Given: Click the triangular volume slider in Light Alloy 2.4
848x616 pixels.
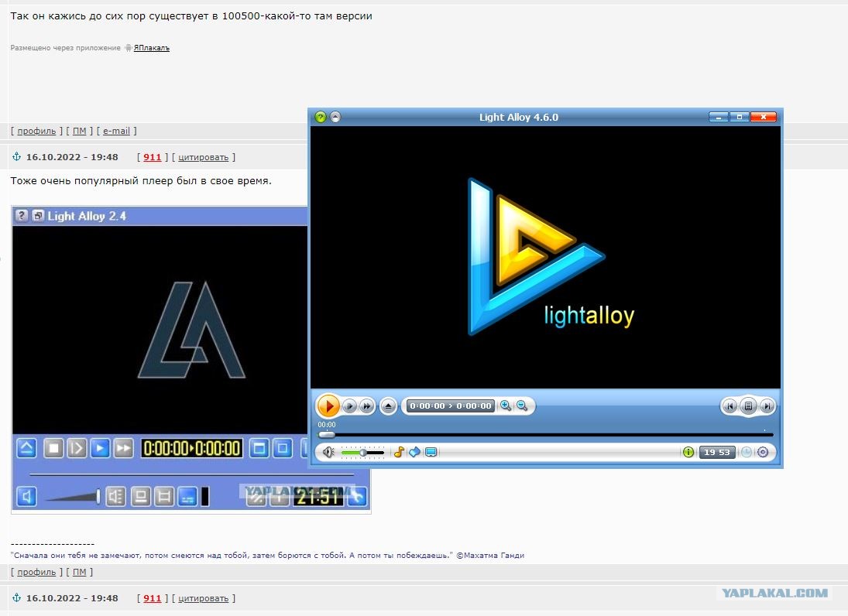Looking at the screenshot, I should pyautogui.click(x=73, y=496).
